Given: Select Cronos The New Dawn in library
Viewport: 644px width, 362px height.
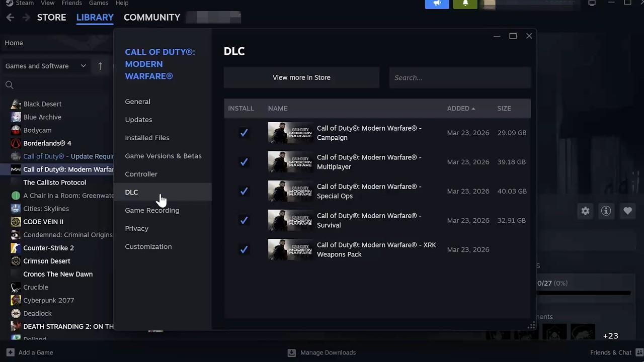Looking at the screenshot, I should tap(58, 274).
